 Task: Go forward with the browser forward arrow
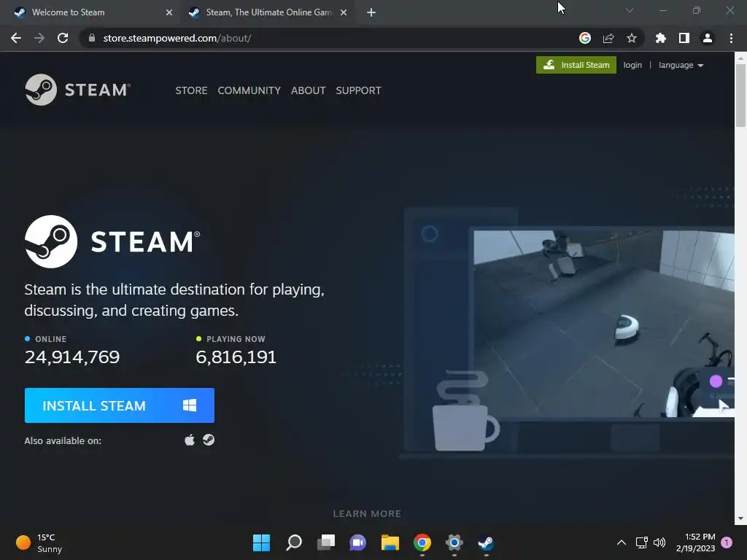(x=39, y=38)
